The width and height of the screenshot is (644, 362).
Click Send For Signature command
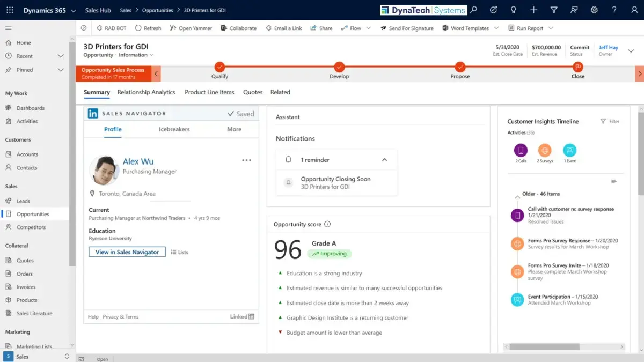point(407,28)
